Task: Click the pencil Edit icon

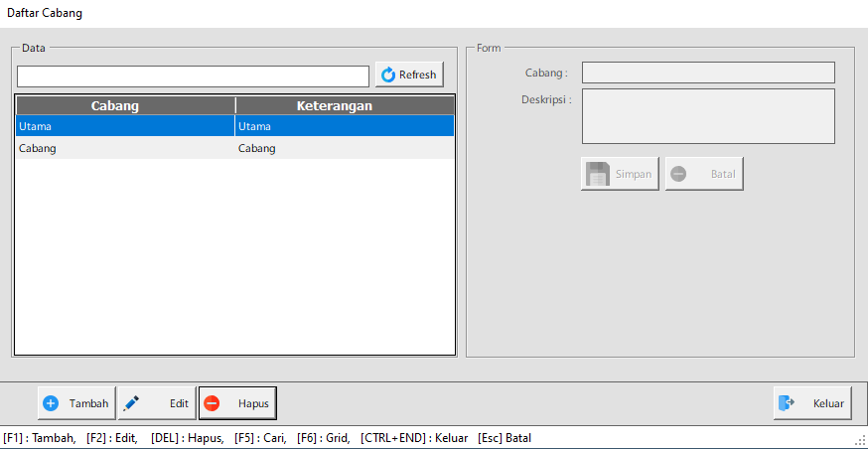Action: click(131, 403)
